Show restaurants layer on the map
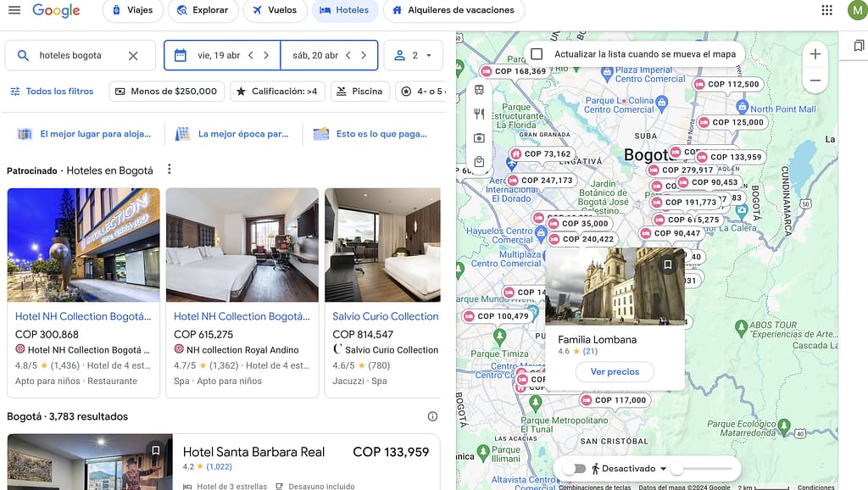Viewport: 868px width, 490px height. coord(480,114)
